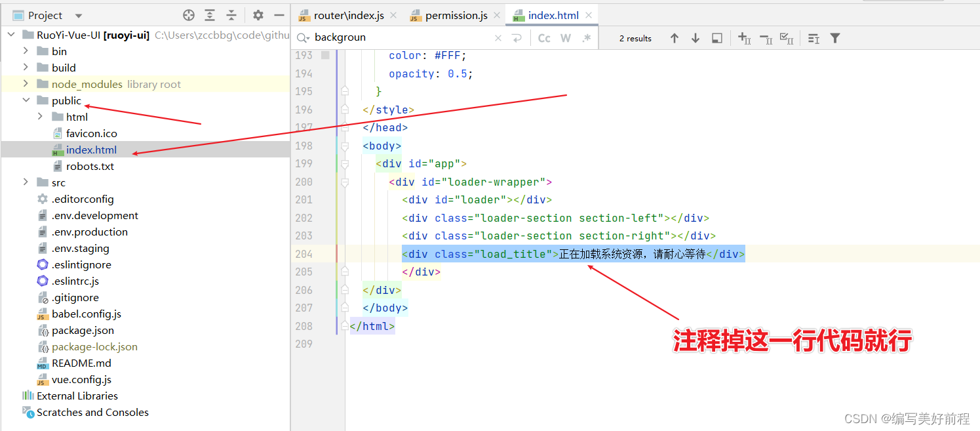Toggle whole Words (W) search option
This screenshot has width=980, height=431.
(566, 38)
